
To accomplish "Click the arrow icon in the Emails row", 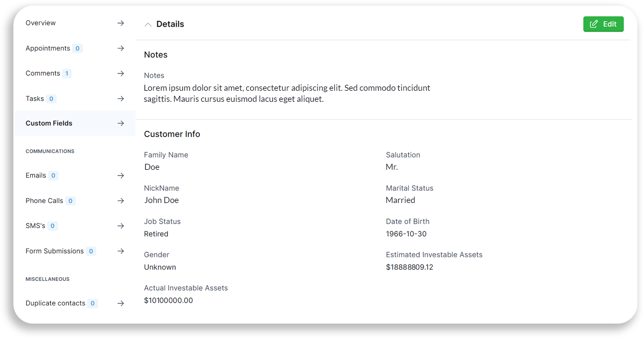I will pos(121,176).
